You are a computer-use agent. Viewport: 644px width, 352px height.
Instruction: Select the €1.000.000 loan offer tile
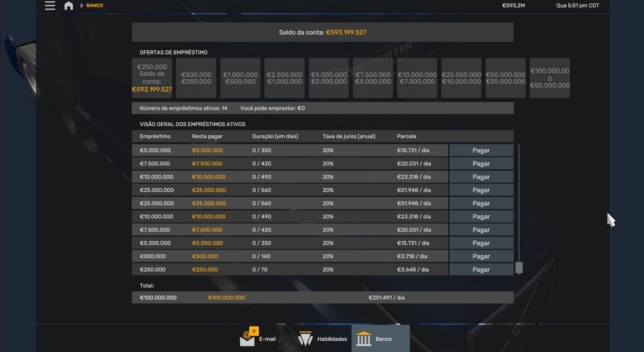tap(240, 78)
